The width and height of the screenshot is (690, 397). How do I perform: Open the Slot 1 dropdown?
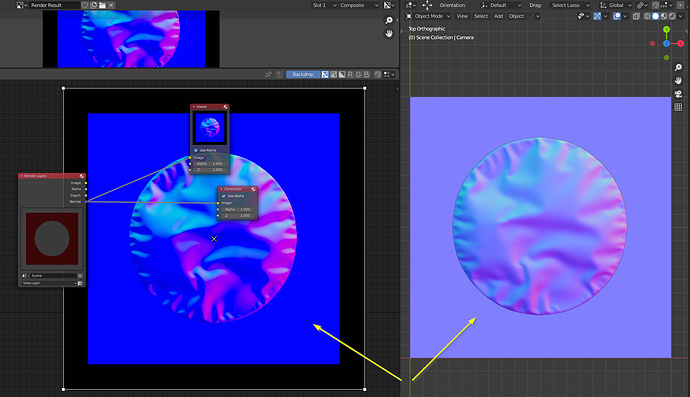(324, 5)
